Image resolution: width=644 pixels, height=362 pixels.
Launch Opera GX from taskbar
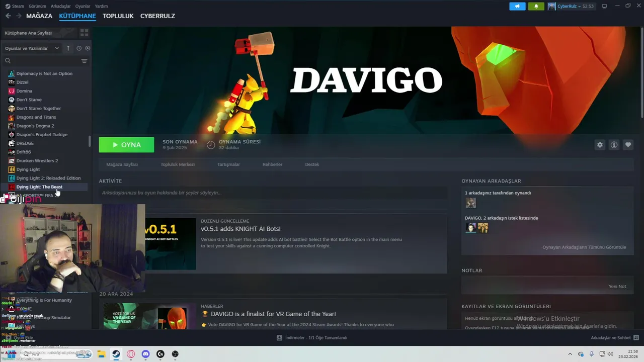click(x=131, y=354)
